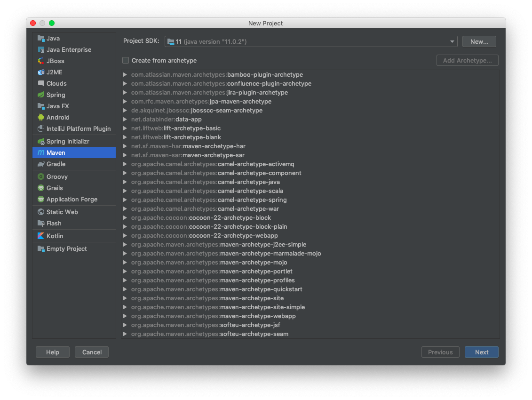The image size is (532, 400).
Task: Select maven-archetype-har row text
Action: [188, 146]
